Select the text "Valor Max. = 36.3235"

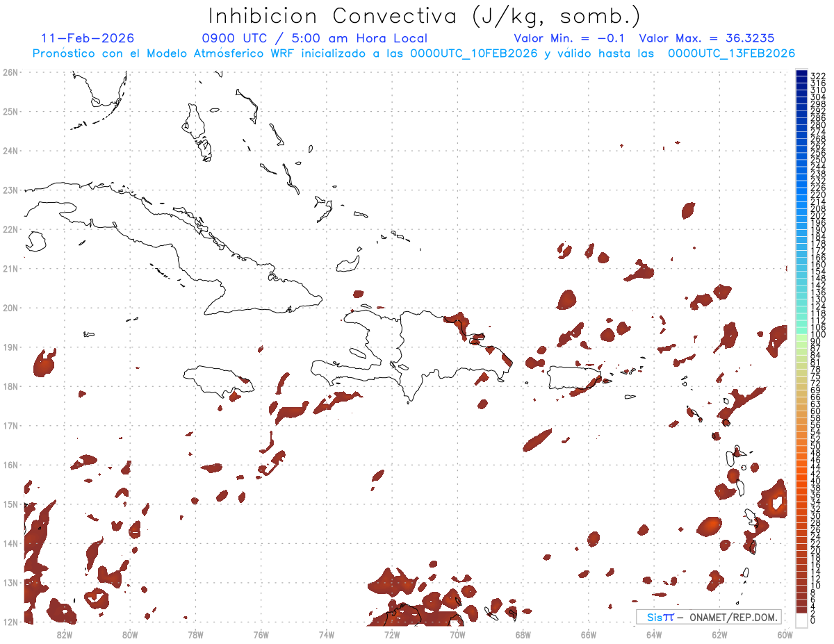(707, 38)
